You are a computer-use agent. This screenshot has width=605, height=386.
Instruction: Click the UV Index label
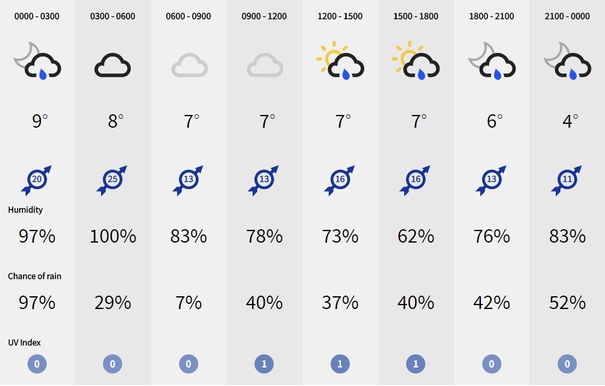tap(24, 343)
